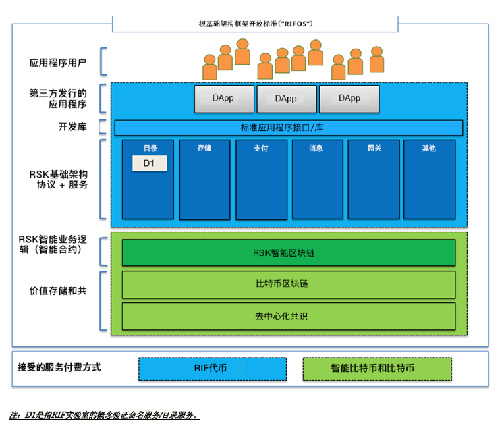The image size is (504, 430).
Task: Click the RSK智能区块链 layer bar
Action: click(x=289, y=252)
